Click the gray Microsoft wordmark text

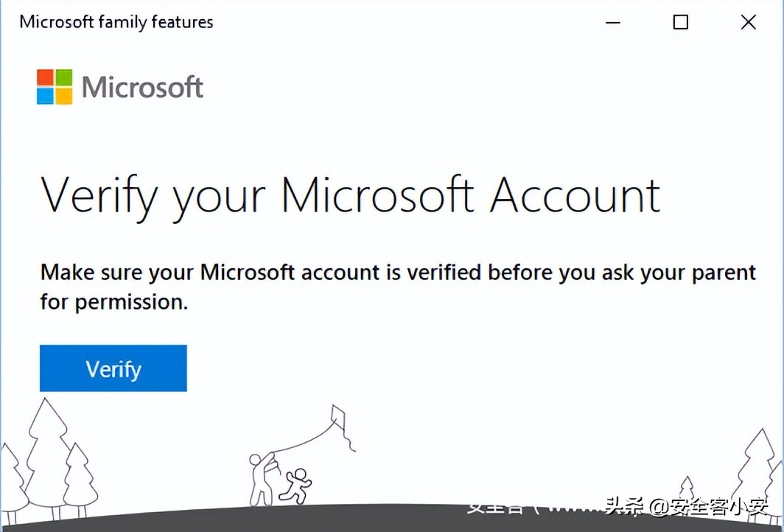(142, 87)
